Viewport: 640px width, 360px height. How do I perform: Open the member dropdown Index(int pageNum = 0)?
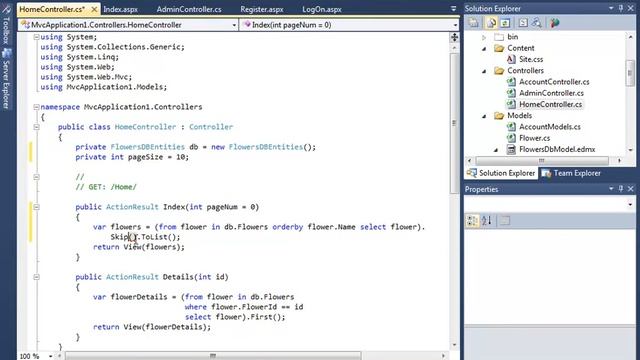coord(455,25)
